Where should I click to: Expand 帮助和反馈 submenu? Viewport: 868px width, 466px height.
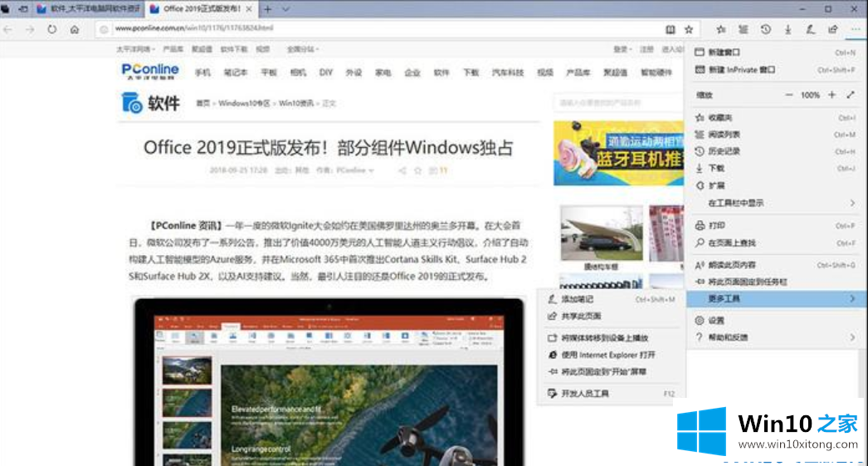[776, 337]
